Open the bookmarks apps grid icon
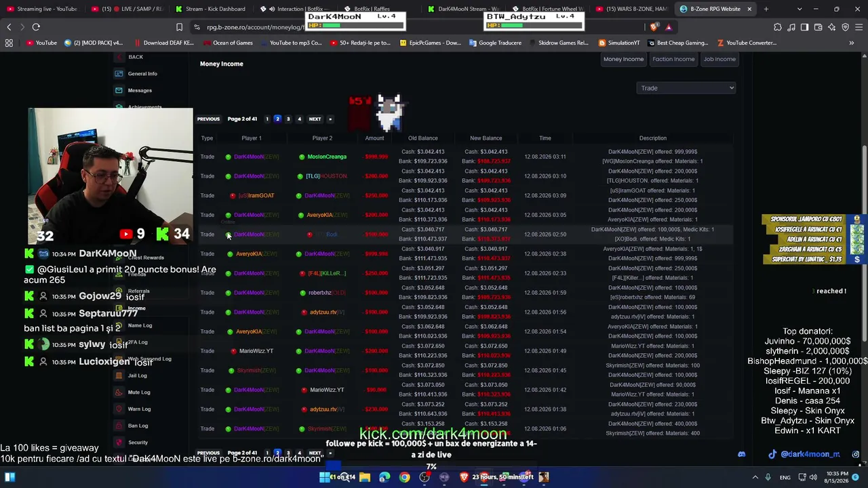Viewport: 868px width, 488px height. [9, 43]
